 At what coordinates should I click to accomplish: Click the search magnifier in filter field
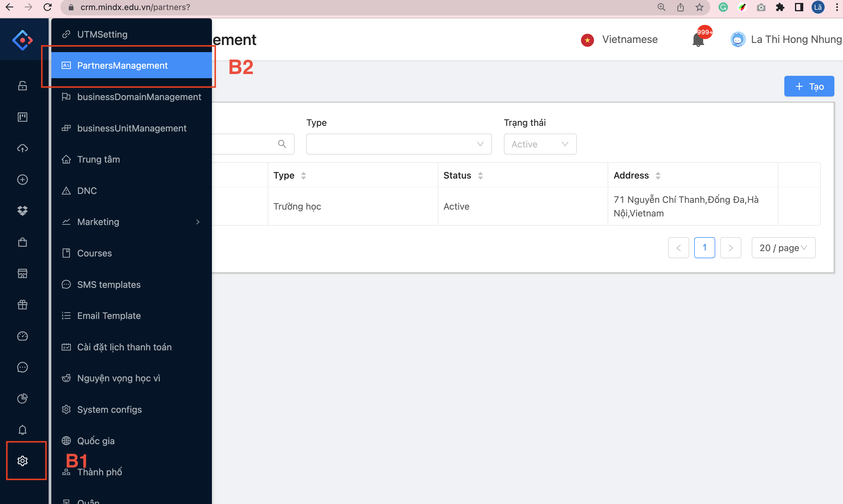pyautogui.click(x=282, y=144)
